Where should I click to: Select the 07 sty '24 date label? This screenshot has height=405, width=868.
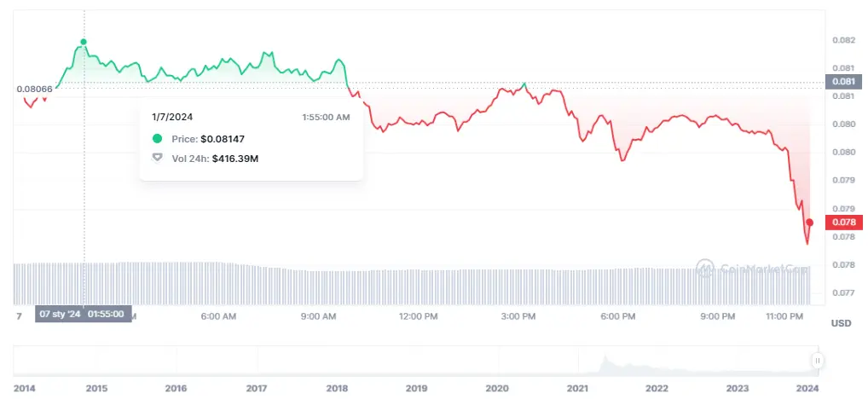(59, 314)
